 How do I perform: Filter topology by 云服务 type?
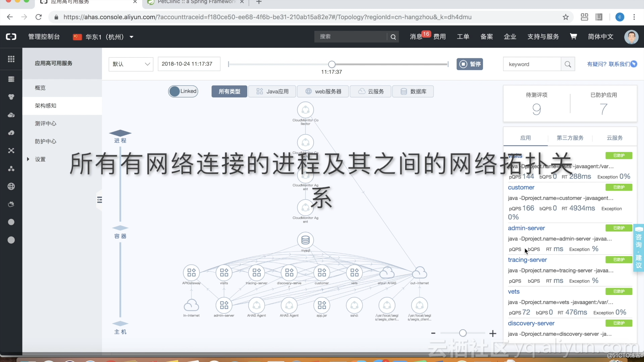click(x=371, y=92)
